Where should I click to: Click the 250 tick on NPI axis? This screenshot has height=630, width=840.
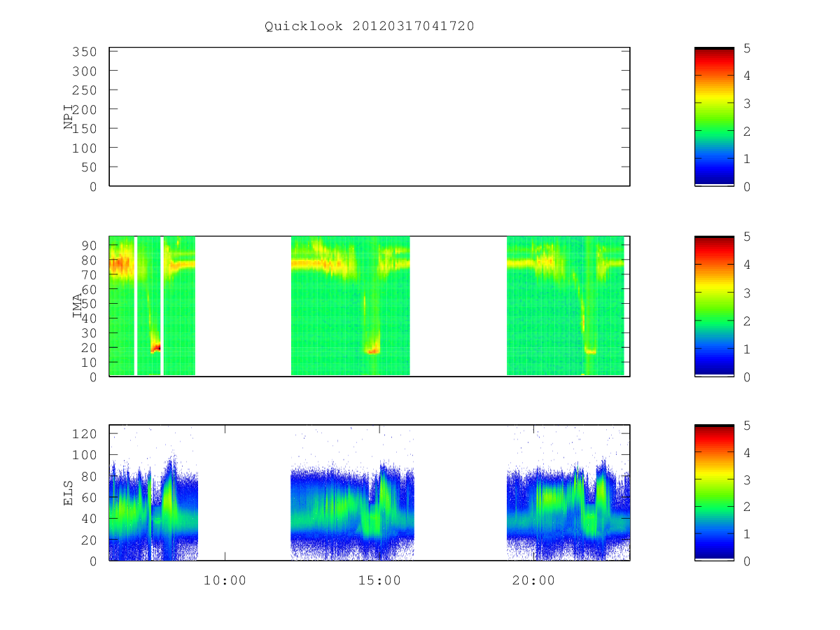(84, 90)
